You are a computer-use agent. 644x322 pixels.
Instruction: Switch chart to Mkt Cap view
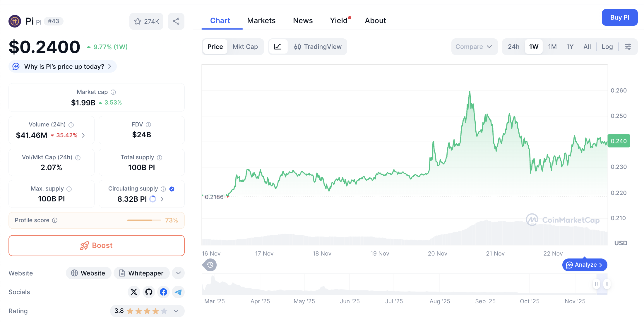pyautogui.click(x=245, y=47)
